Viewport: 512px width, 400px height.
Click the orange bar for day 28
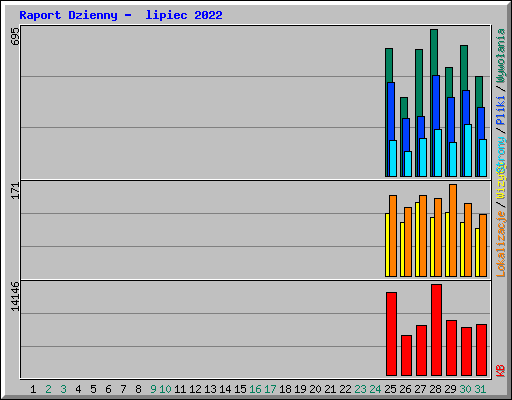(438, 237)
